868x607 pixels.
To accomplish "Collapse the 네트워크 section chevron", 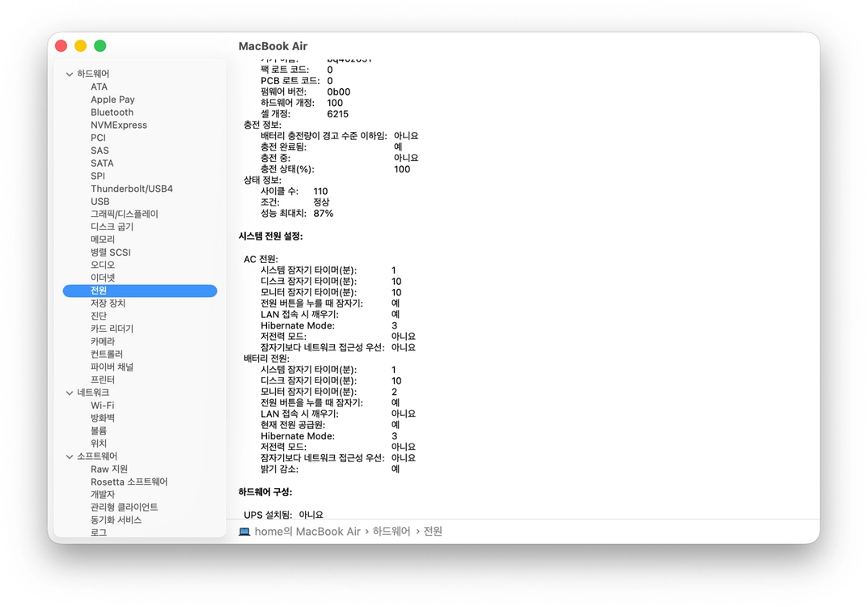I will [x=70, y=393].
